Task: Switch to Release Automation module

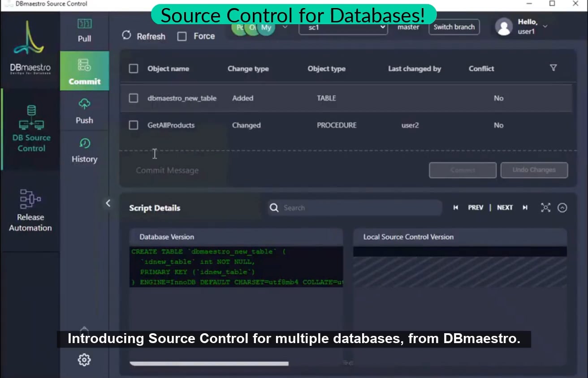Action: (30, 210)
